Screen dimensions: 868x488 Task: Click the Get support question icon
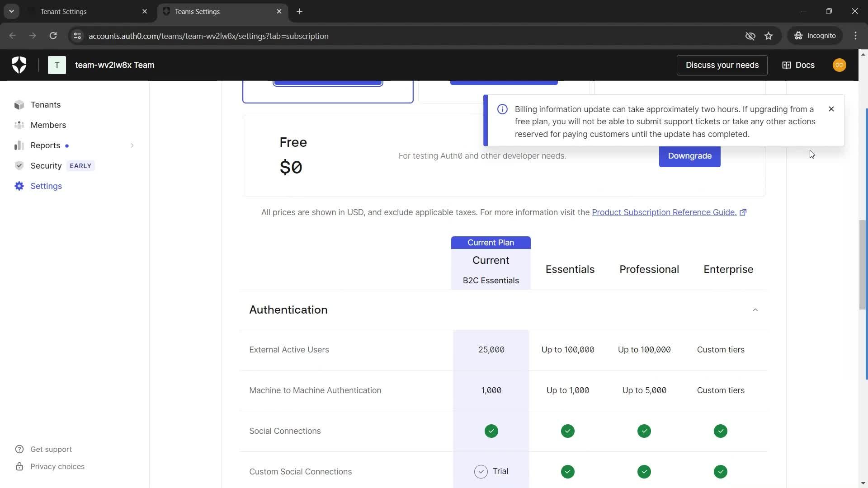19,449
